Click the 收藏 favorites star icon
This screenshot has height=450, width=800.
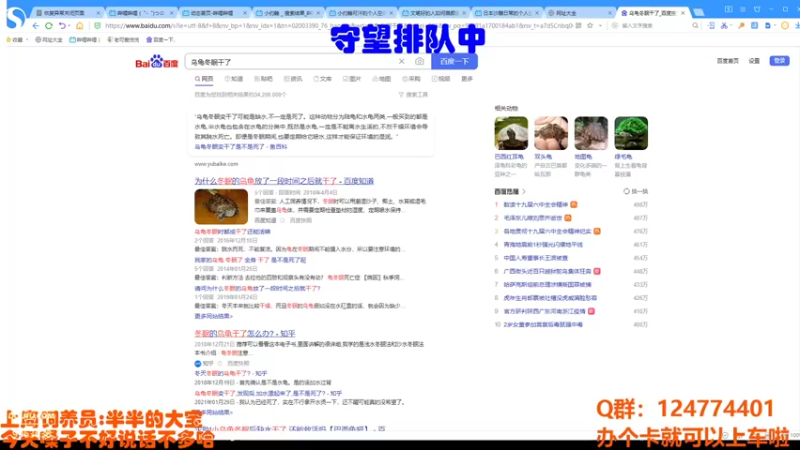pos(9,39)
